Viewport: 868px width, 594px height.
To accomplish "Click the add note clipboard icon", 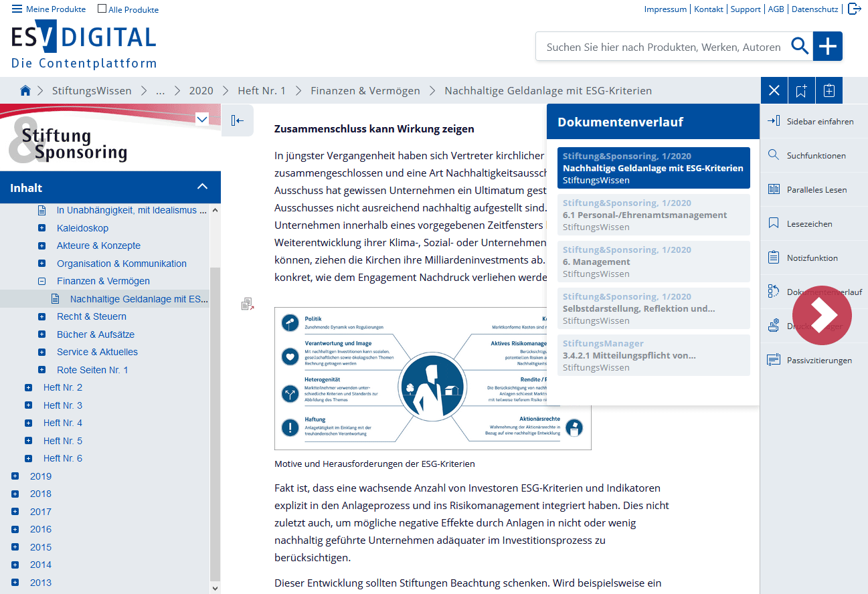I will [x=829, y=90].
